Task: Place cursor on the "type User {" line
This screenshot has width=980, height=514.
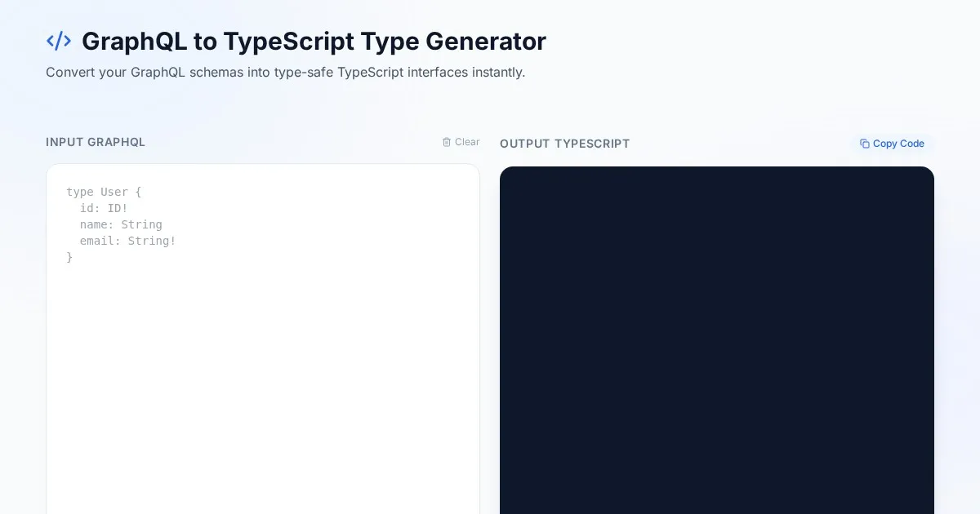Action: point(104,192)
